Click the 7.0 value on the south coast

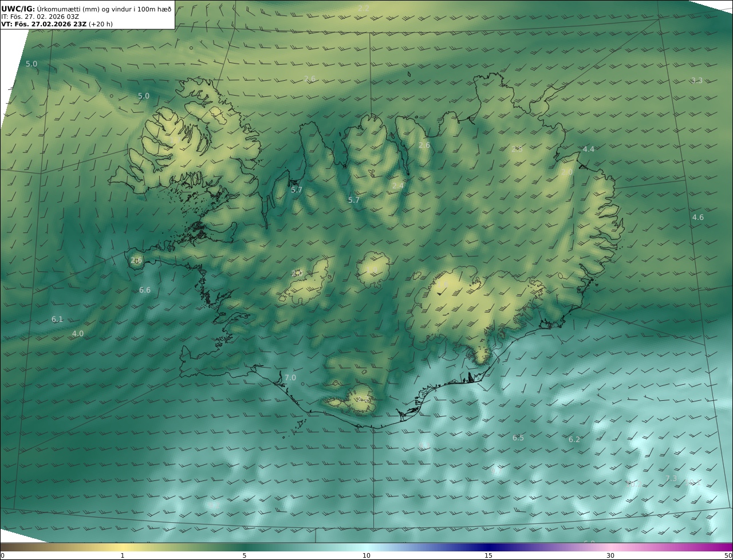(290, 378)
